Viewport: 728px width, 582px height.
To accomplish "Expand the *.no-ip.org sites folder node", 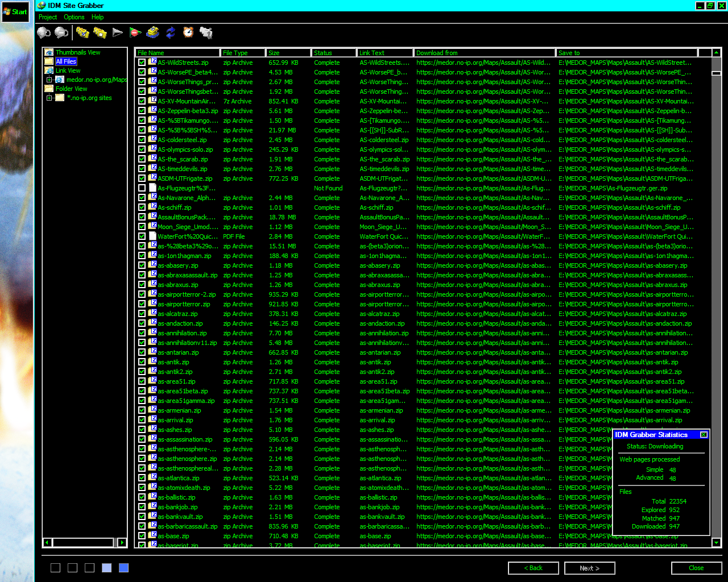I will coord(49,98).
